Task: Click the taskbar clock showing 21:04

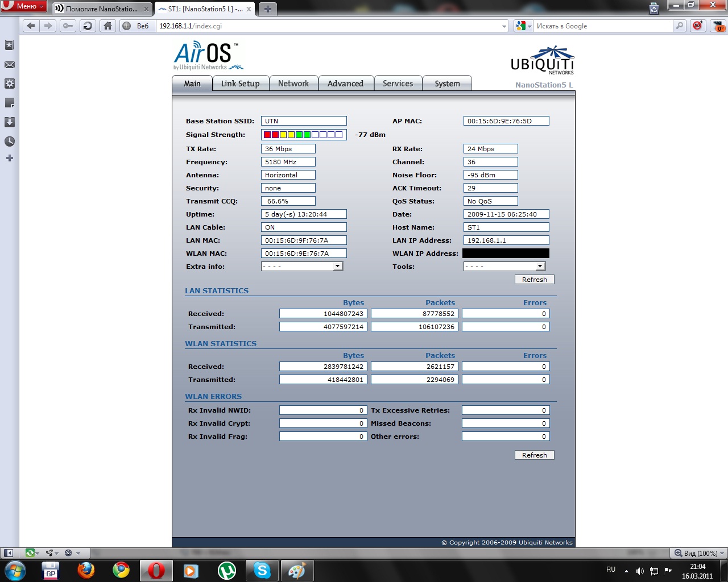Action: pyautogui.click(x=697, y=571)
